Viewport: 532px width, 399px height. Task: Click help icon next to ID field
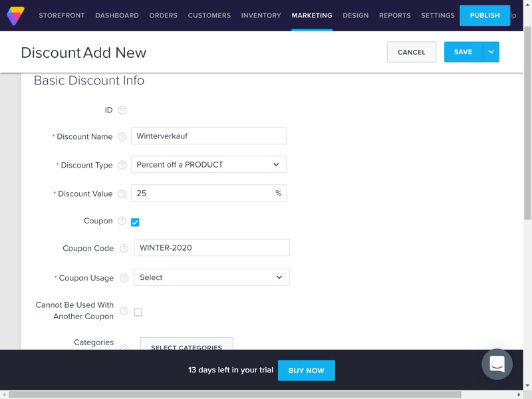pos(122,110)
